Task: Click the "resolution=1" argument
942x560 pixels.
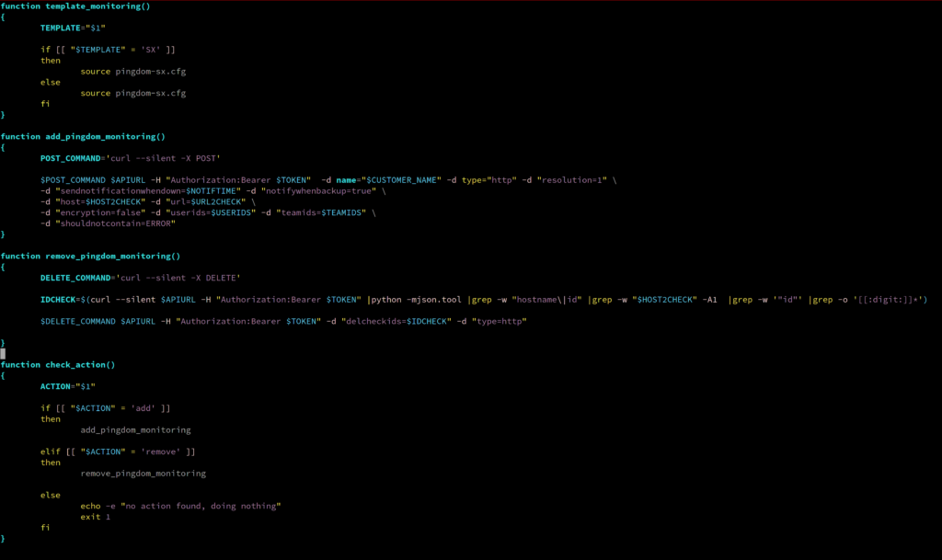Action: (572, 180)
